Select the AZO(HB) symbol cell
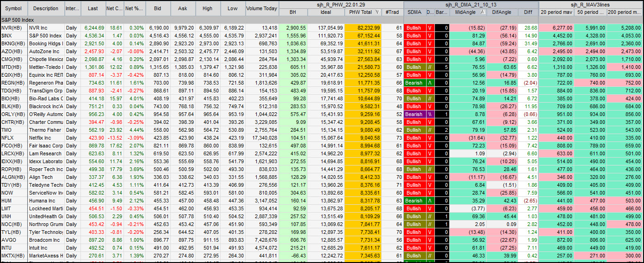644x263 pixels. [14, 52]
